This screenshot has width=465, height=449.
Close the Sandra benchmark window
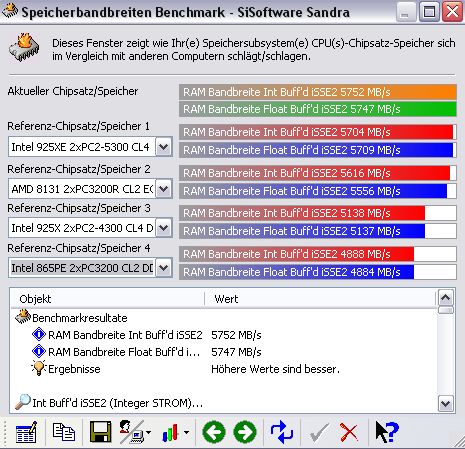coord(452,12)
